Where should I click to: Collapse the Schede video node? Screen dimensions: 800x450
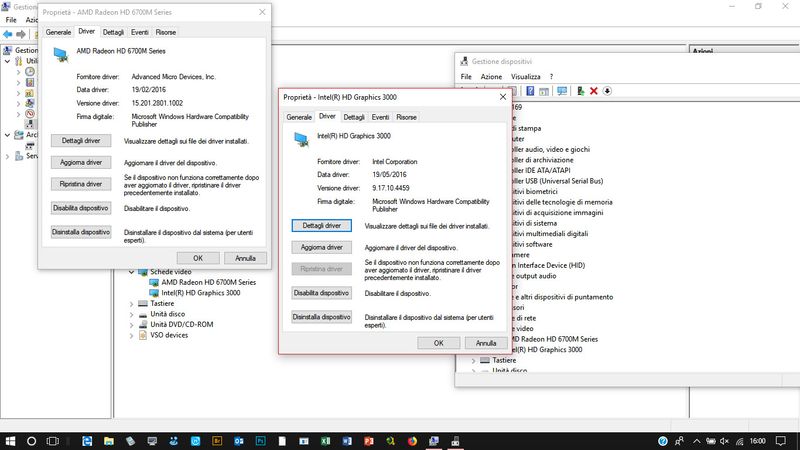pyautogui.click(x=132, y=272)
